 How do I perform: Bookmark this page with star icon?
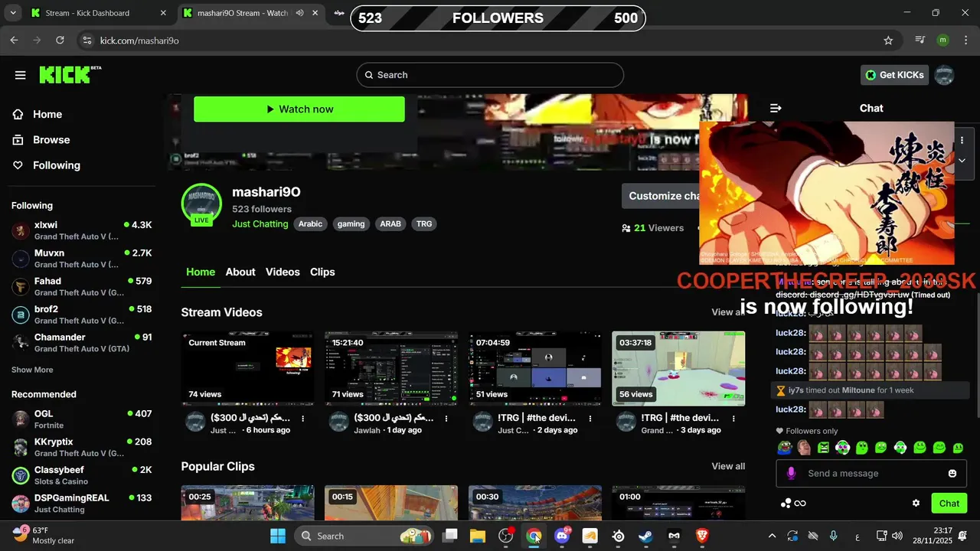(x=888, y=41)
